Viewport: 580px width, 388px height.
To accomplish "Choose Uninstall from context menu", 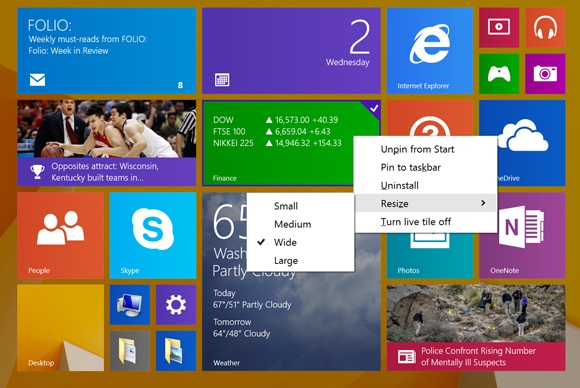I will [x=425, y=185].
